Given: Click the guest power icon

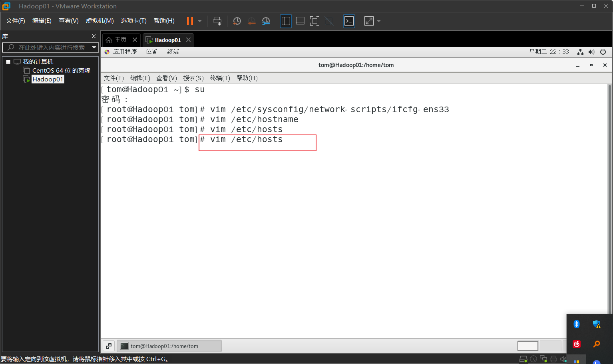Looking at the screenshot, I should (603, 52).
